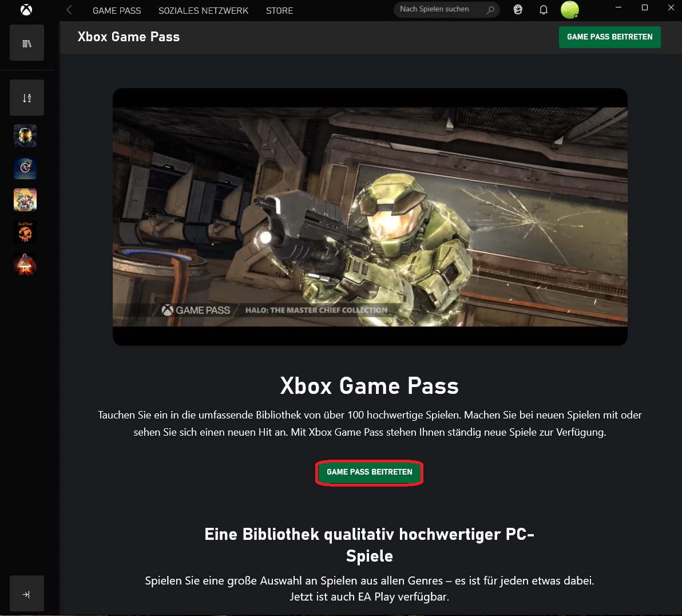
Task: Switch to SOZIALES NETZWERK tab
Action: (x=203, y=11)
